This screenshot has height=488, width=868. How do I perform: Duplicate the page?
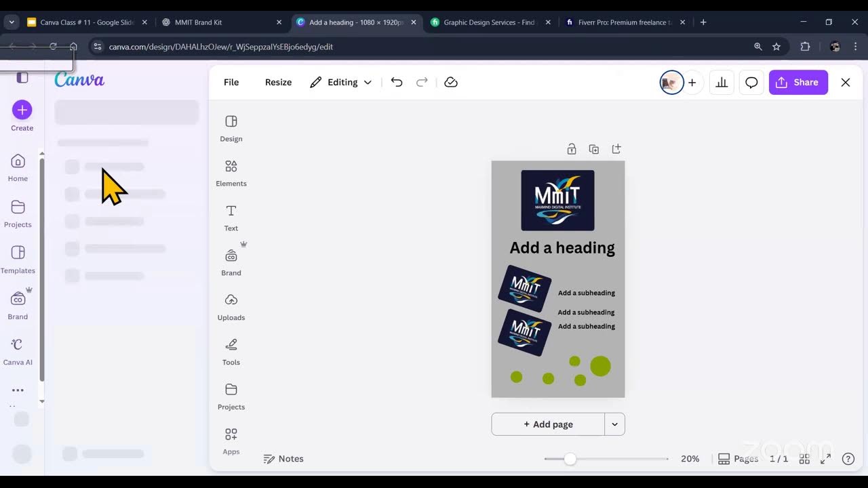[594, 149]
